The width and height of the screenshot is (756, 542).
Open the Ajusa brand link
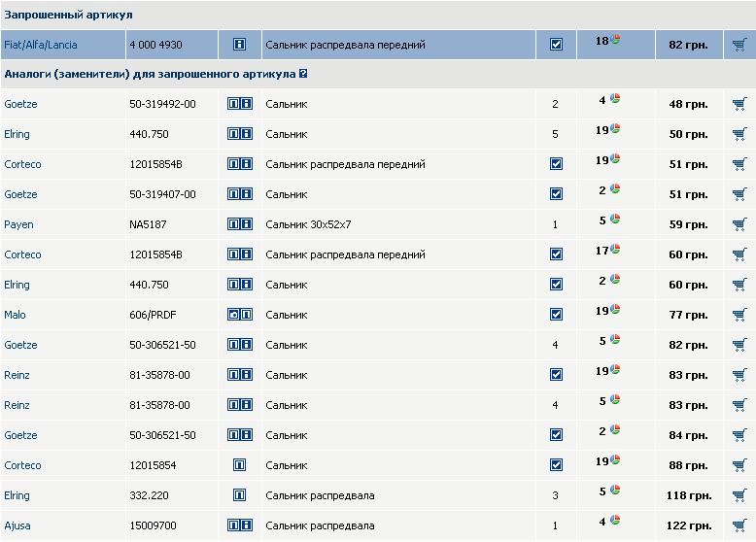click(x=18, y=525)
